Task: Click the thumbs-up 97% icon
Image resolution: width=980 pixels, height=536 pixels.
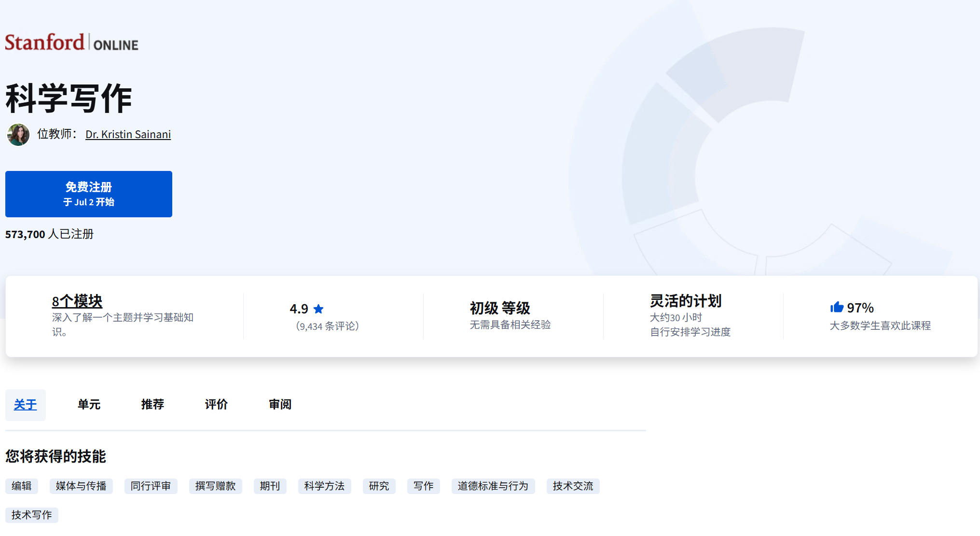Action: [x=837, y=307]
